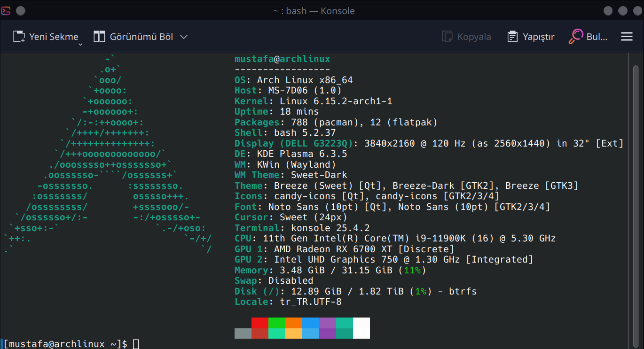Image resolution: width=644 pixels, height=349 pixels.
Task: Click the Yapıştır paste button
Action: tap(531, 37)
